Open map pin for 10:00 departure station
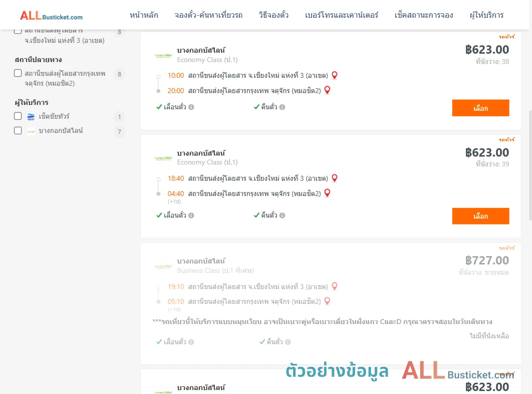 pyautogui.click(x=334, y=75)
